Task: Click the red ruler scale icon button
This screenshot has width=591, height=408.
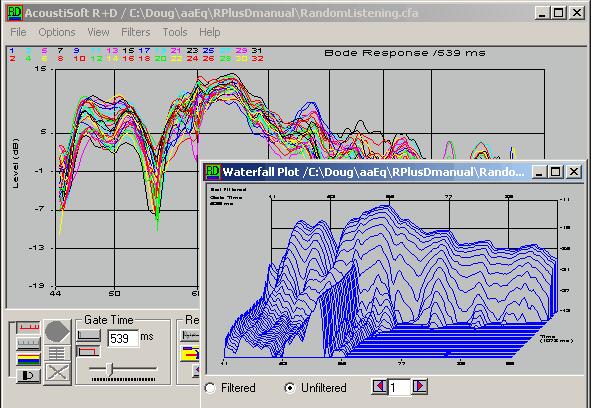Action: [x=28, y=328]
